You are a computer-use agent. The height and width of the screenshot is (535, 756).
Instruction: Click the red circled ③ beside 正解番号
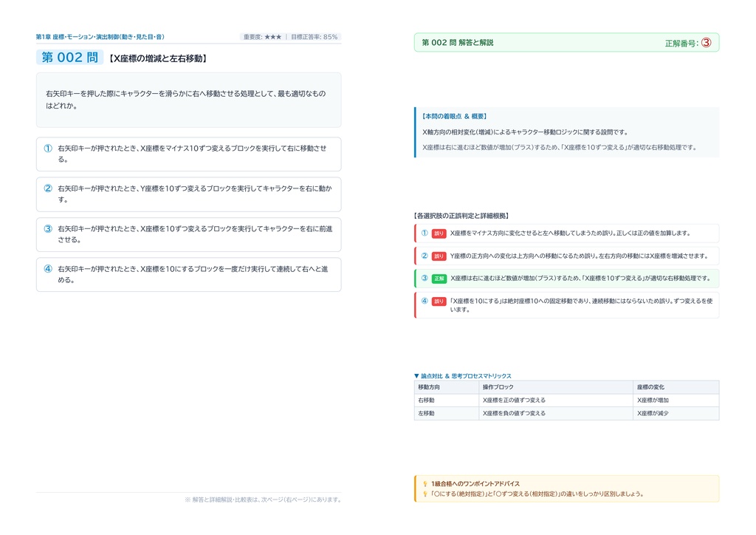click(706, 43)
